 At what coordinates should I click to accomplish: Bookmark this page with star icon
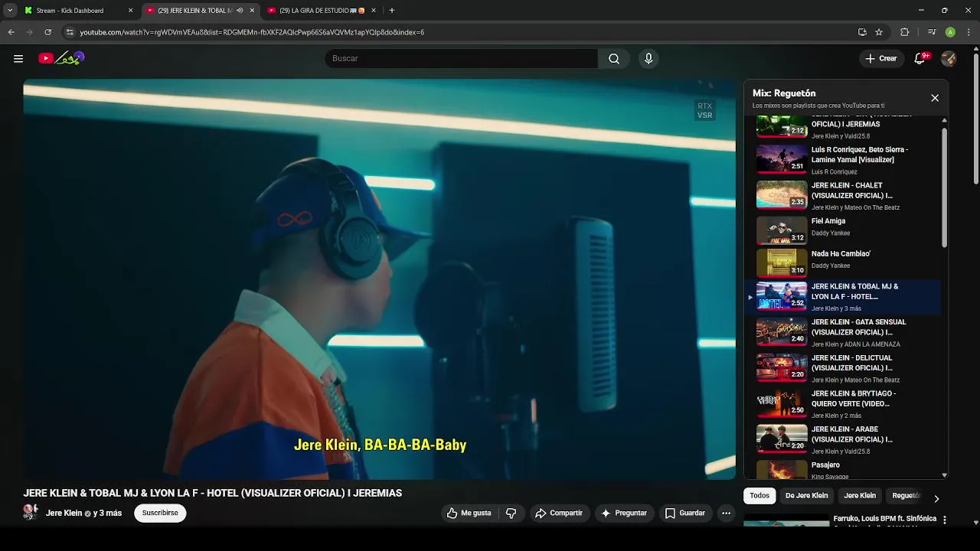pyautogui.click(x=879, y=32)
